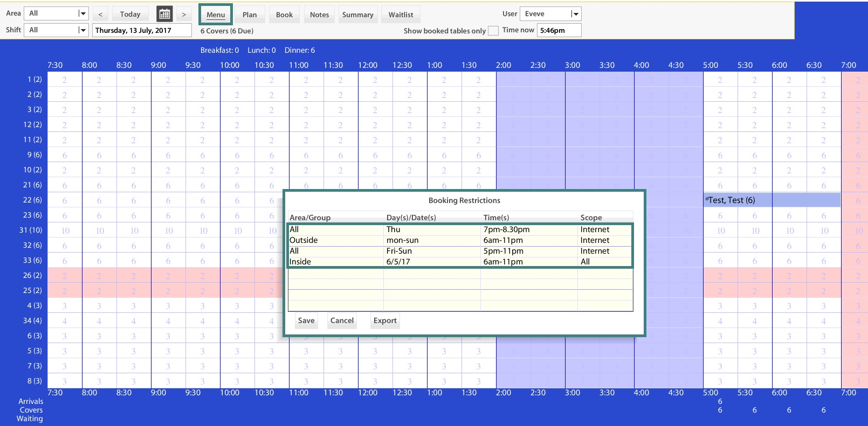Click the Breakfast: 0 count
868x426 pixels.
219,50
